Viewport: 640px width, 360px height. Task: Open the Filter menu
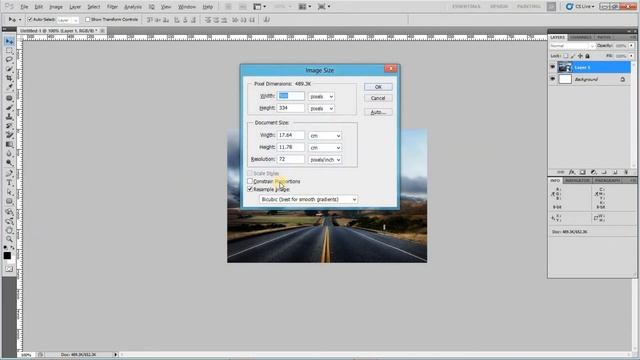(x=112, y=7)
